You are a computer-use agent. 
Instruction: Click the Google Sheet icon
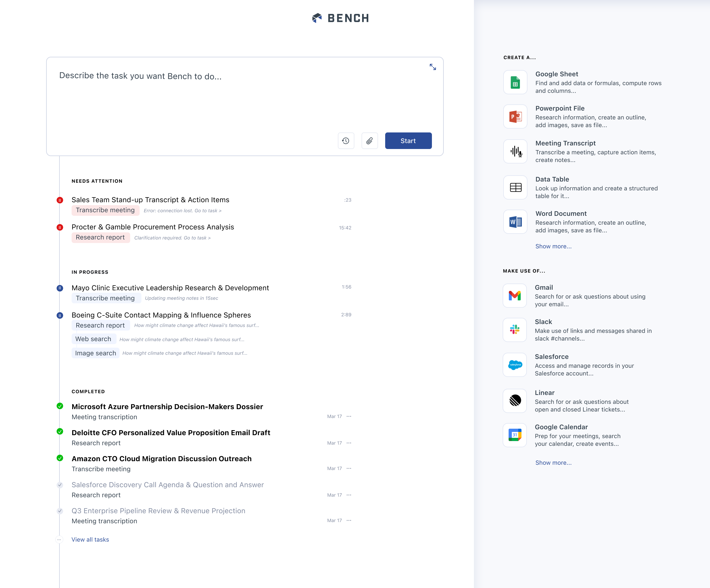515,82
